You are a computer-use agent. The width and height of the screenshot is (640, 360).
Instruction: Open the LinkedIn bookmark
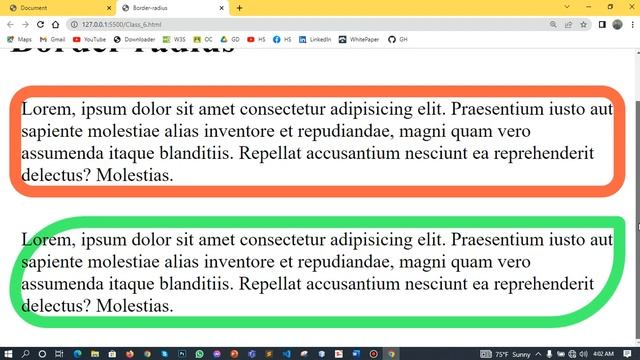[315, 39]
